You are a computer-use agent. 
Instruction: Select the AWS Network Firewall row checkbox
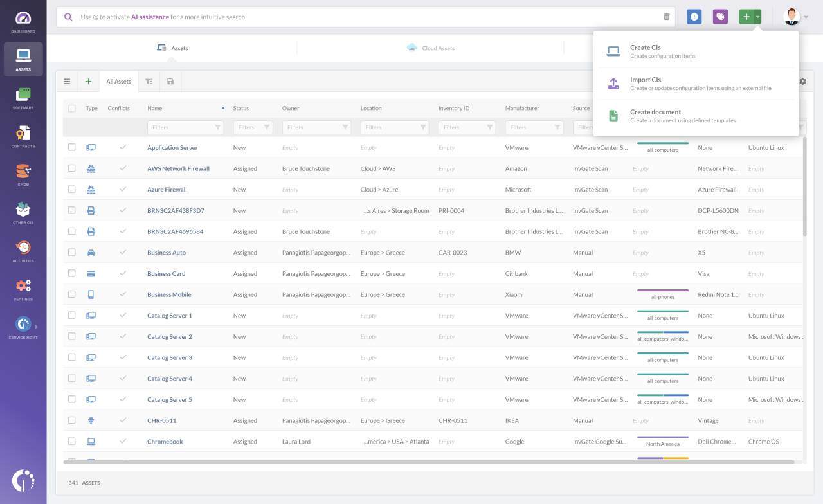72,168
